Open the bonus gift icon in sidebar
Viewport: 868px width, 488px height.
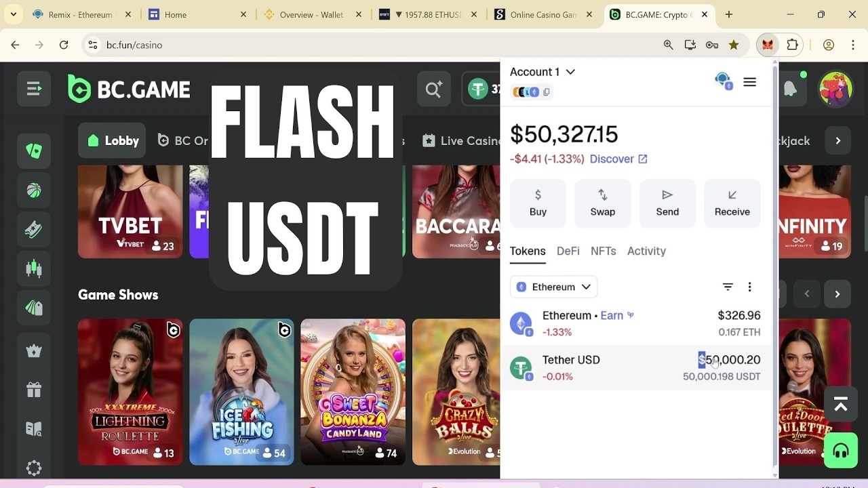pyautogui.click(x=34, y=390)
